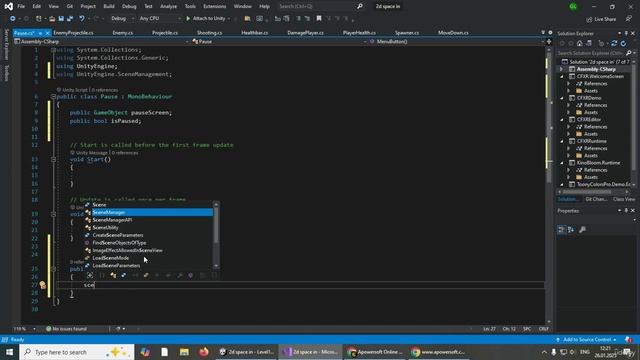Click No issues found status indicator

[x=66, y=329]
